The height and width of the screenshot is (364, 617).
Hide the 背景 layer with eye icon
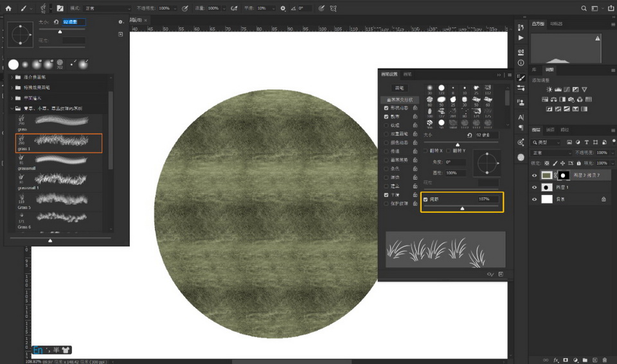535,200
